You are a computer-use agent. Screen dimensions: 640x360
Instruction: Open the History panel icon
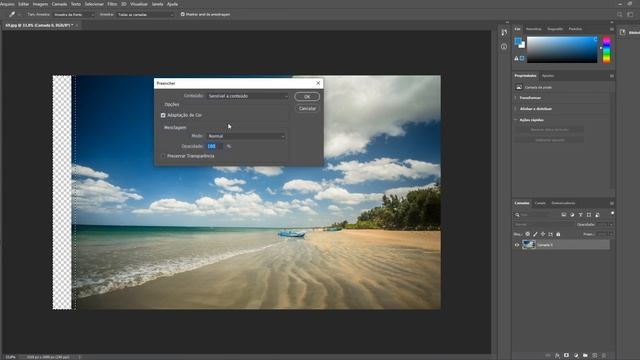(x=504, y=32)
